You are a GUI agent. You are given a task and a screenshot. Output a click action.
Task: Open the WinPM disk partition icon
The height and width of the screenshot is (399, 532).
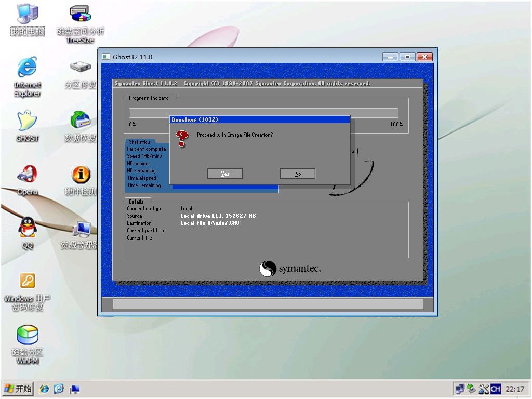pyautogui.click(x=27, y=344)
